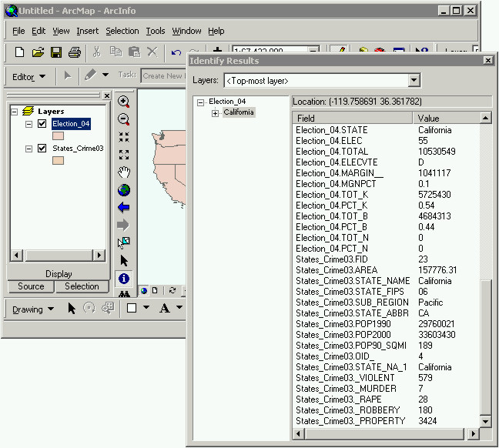Select the Sketch pencil tool
This screenshot has height=448, width=499.
[91, 75]
